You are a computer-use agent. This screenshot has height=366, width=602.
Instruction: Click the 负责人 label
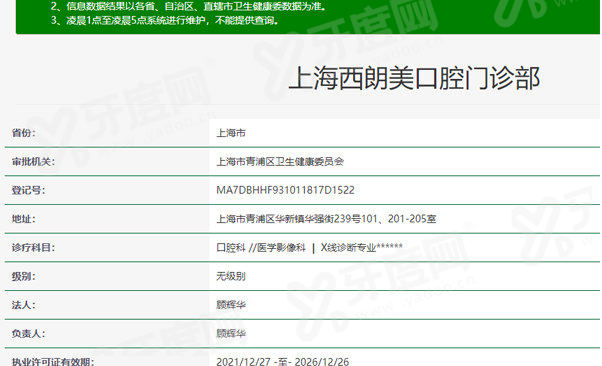28,333
